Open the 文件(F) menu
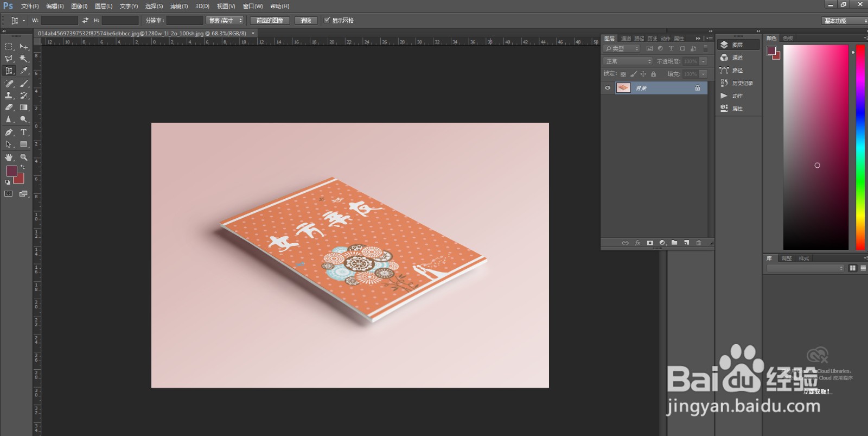 pos(30,7)
